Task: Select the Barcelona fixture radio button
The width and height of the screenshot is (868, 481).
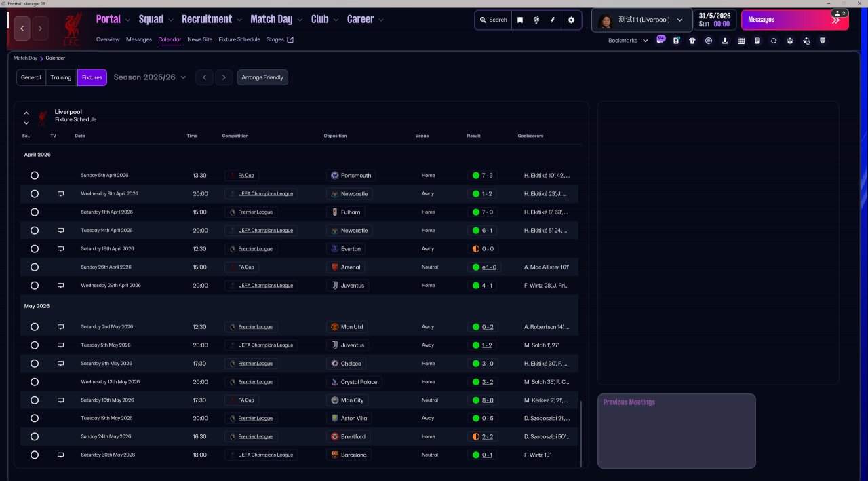Action: (35, 455)
